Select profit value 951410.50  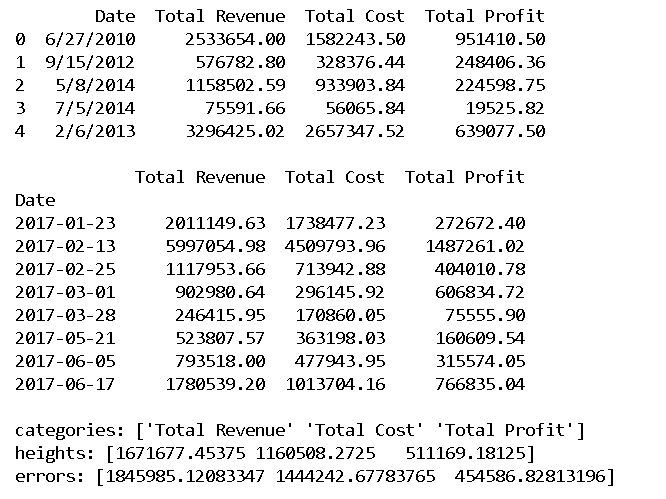tap(500, 39)
